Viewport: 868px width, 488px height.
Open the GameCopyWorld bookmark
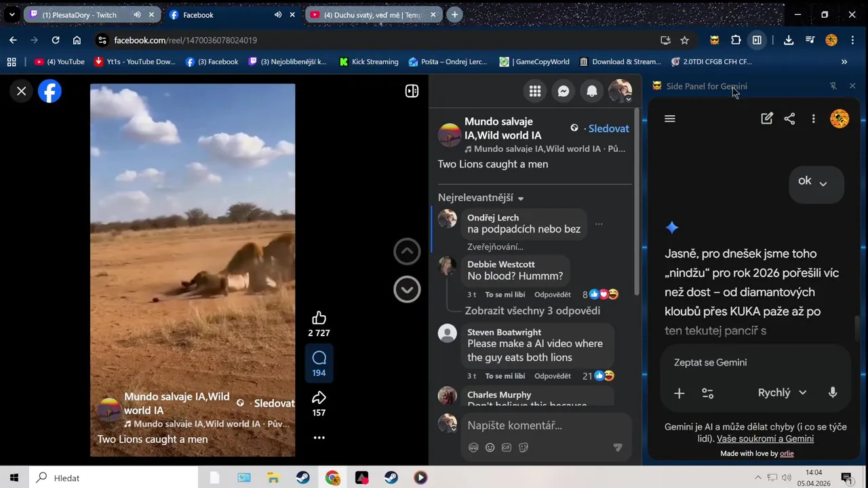(x=534, y=62)
